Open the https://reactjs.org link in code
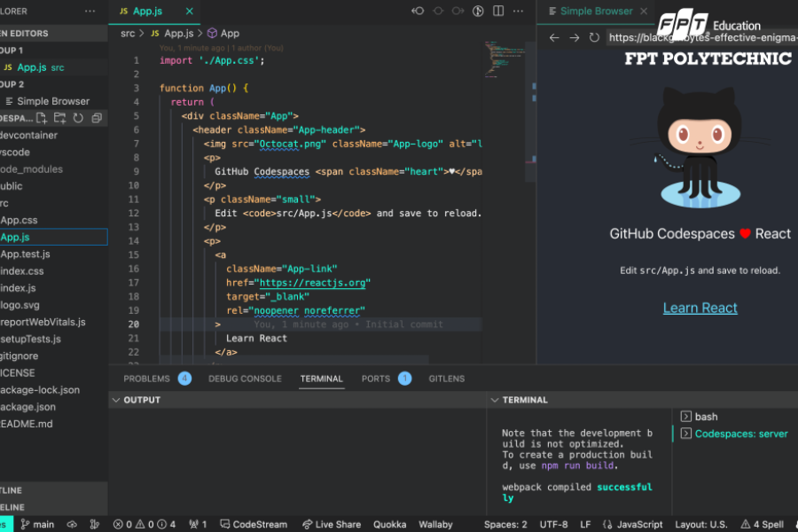Viewport: 798px width, 532px height. tap(312, 283)
